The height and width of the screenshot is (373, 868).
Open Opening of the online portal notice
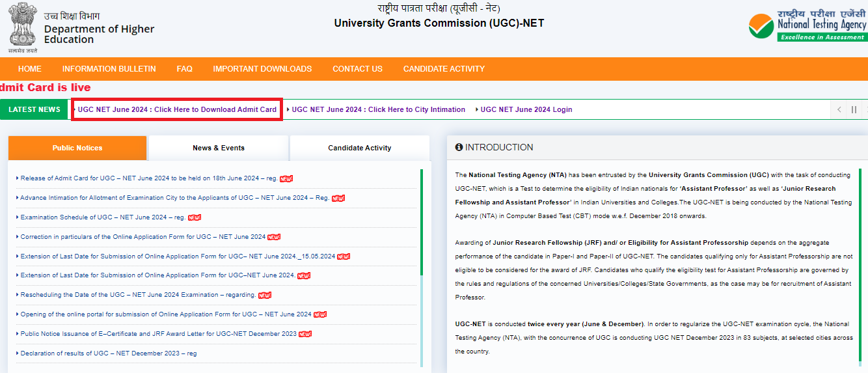(166, 314)
